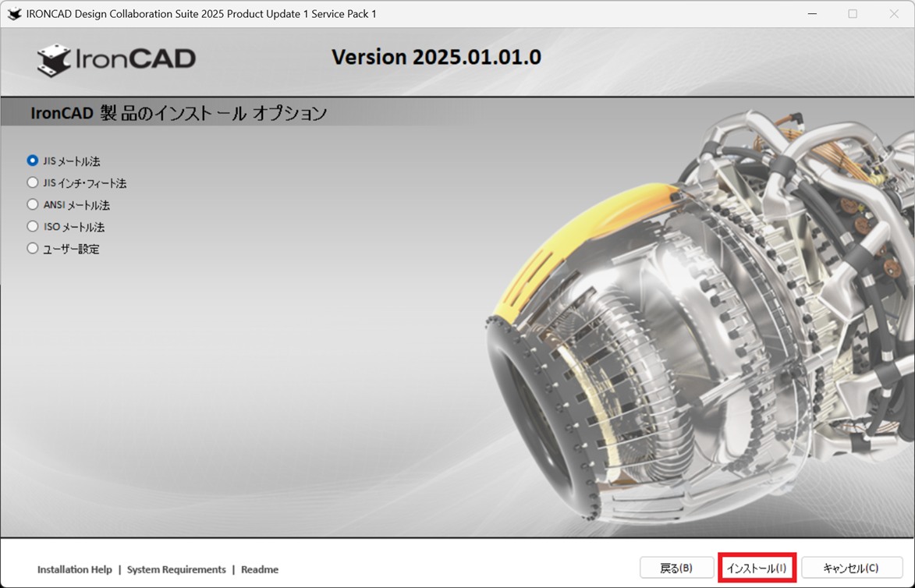Minimize the installer window
The image size is (915, 588).
tap(810, 13)
